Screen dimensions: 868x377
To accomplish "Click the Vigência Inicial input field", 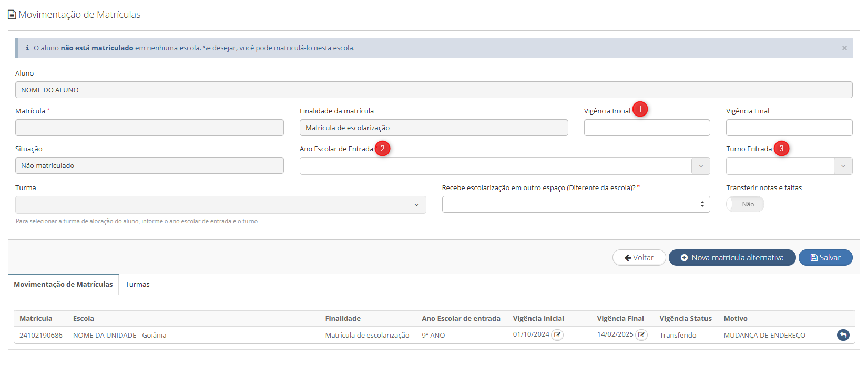I will click(647, 128).
